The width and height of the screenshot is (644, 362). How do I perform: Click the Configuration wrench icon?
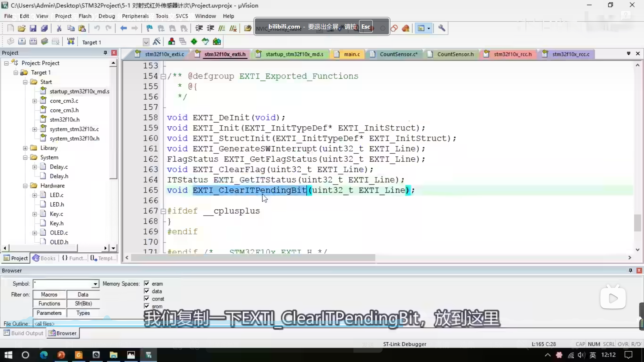442,28
